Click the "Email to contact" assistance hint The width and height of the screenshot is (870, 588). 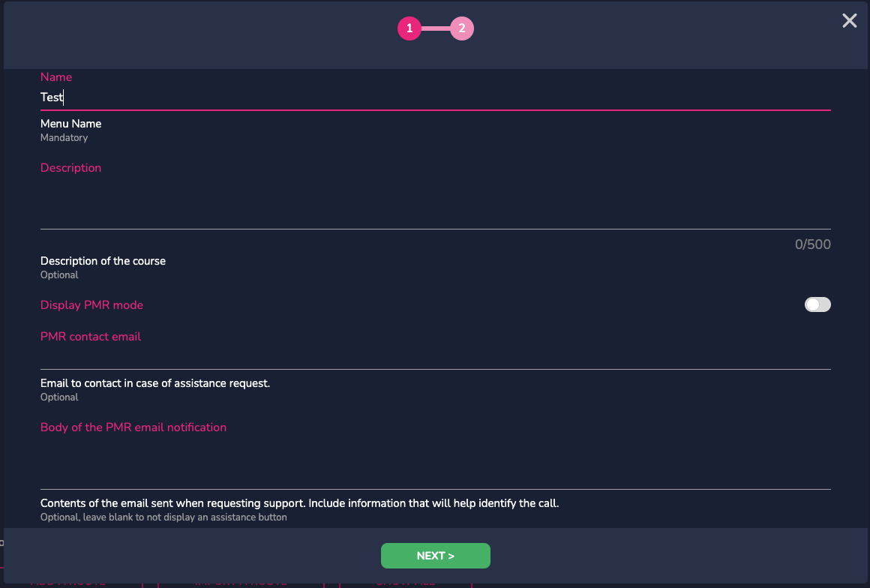pos(155,383)
